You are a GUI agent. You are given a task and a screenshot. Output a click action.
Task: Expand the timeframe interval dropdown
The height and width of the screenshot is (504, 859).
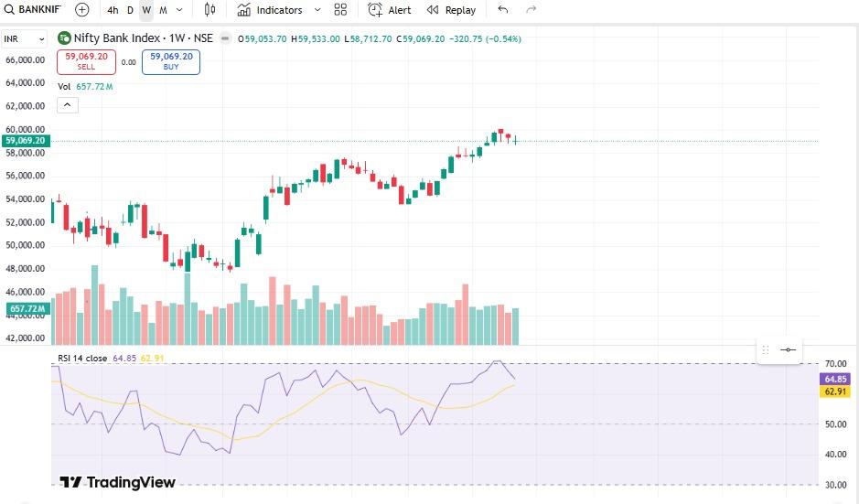point(179,10)
